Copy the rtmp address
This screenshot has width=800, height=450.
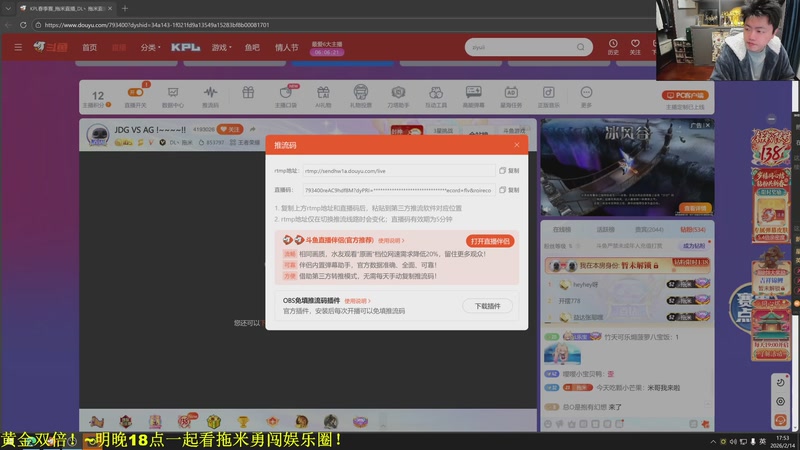click(509, 171)
